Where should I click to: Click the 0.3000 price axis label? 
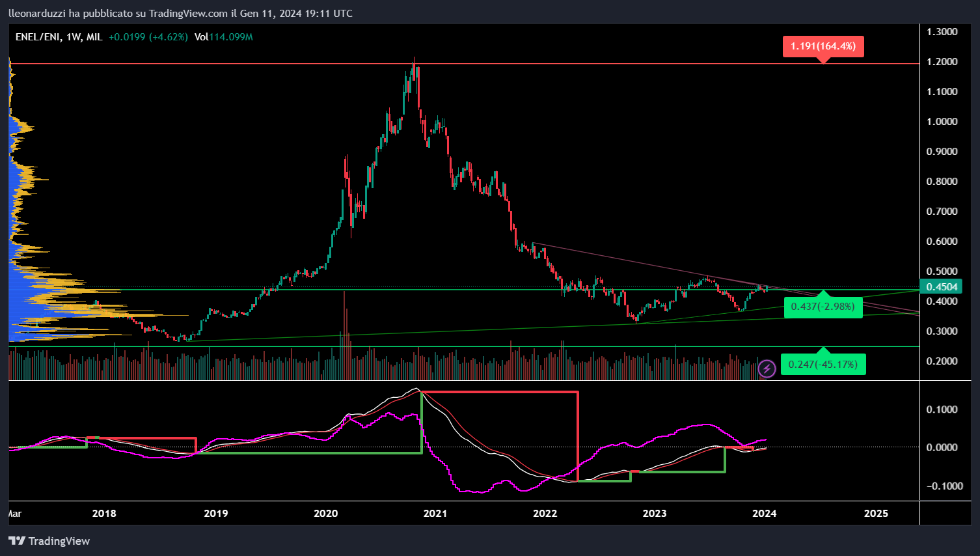click(x=942, y=331)
